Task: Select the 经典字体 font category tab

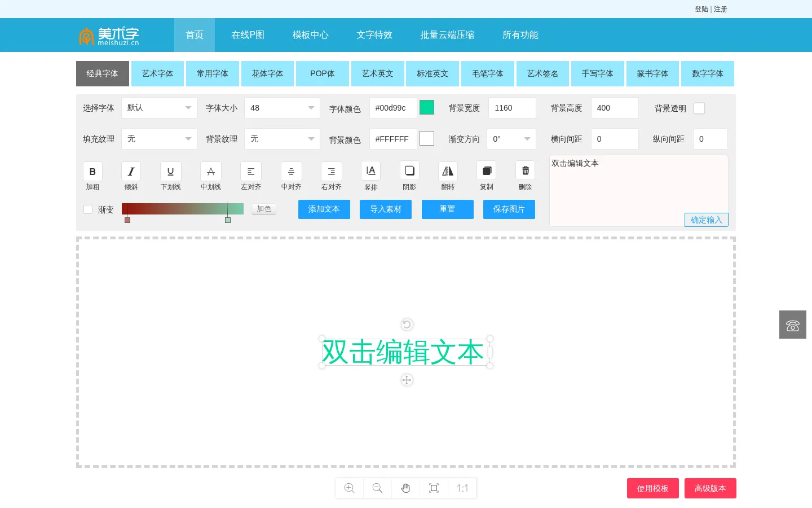Action: coord(103,73)
